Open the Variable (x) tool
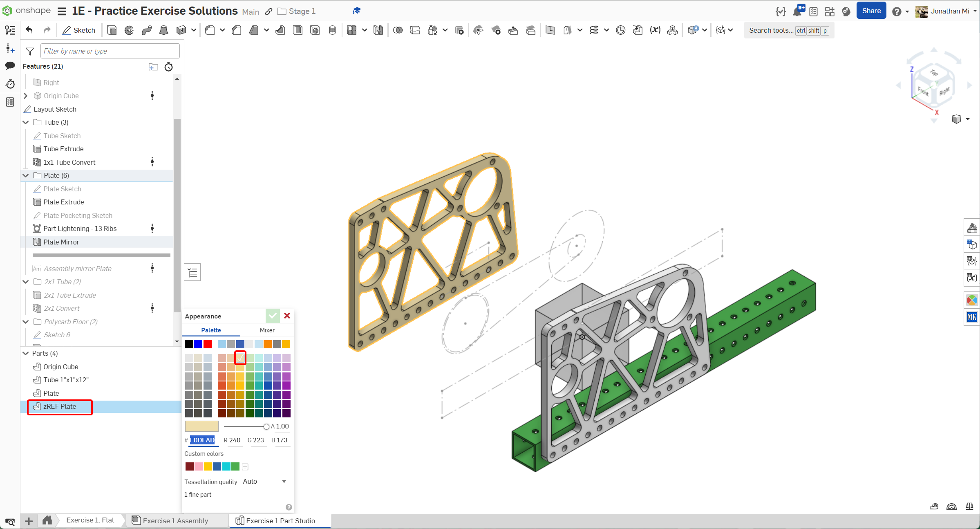The height and width of the screenshot is (529, 980). tap(655, 30)
